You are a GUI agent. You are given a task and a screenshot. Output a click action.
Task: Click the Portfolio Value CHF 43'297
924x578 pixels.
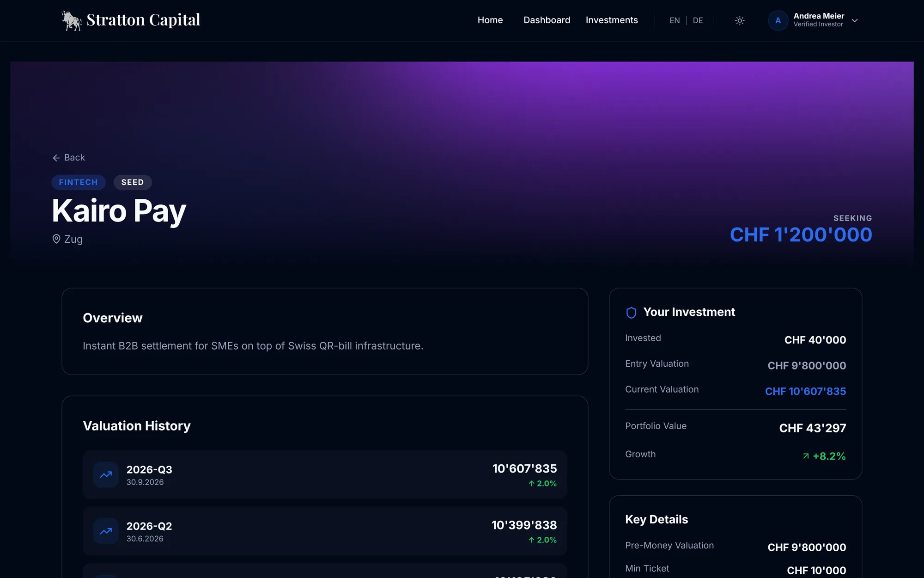coord(812,428)
